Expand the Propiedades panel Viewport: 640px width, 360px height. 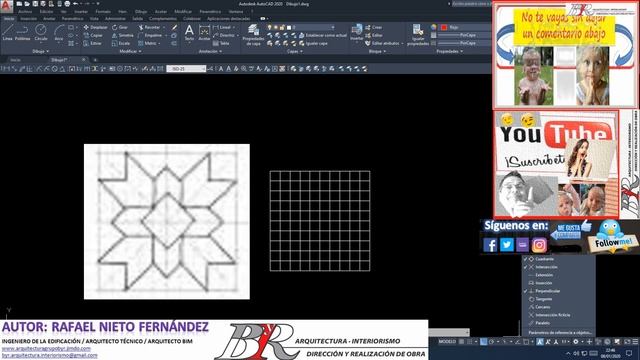point(449,51)
